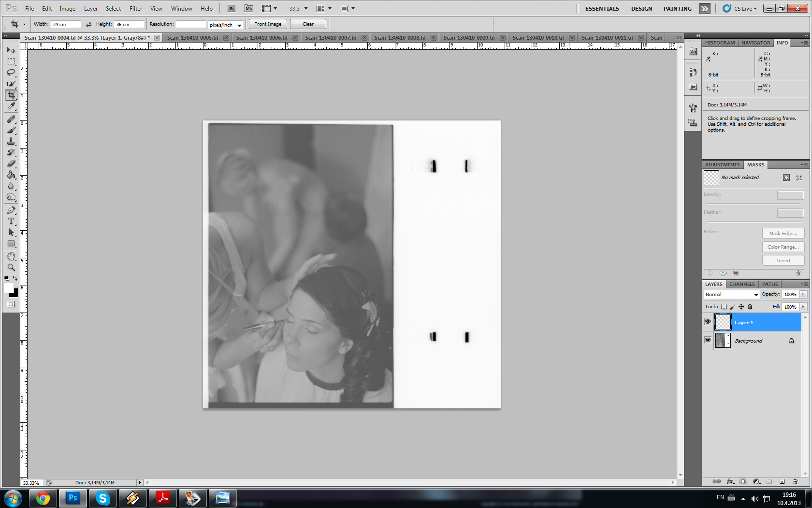Launch Adobe Bridge from the top bar

(232, 9)
